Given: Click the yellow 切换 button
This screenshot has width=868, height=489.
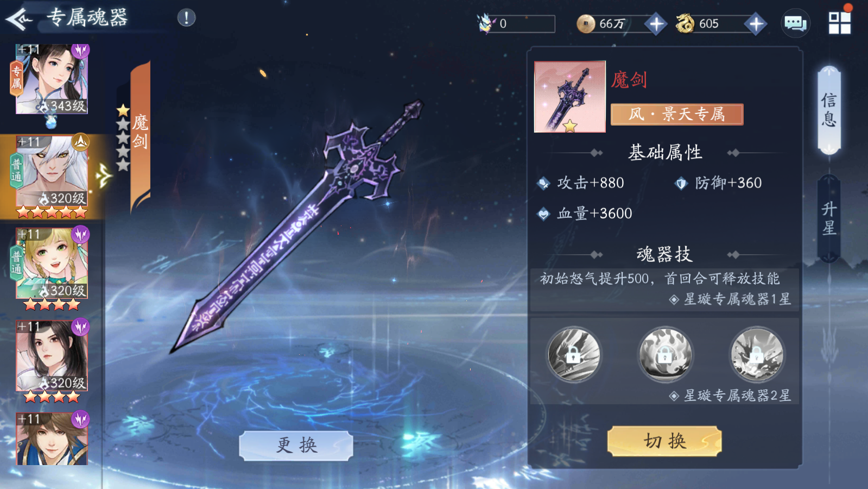Looking at the screenshot, I should click(664, 441).
